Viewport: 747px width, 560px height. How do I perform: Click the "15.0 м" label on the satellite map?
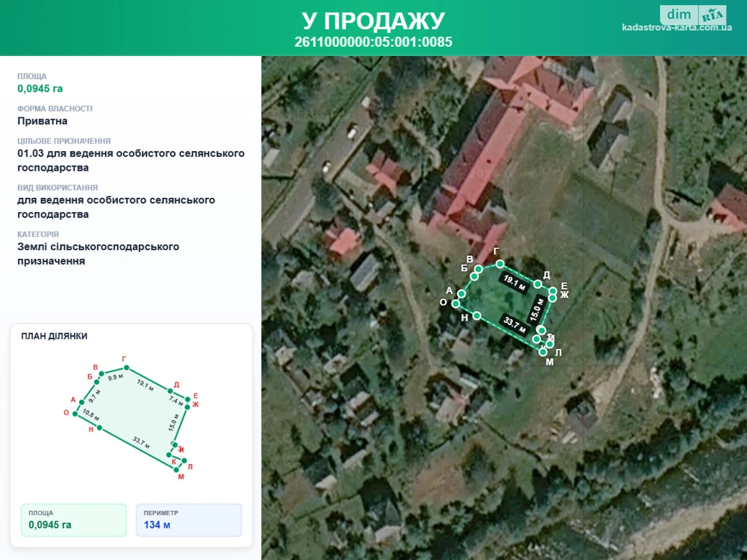tap(537, 310)
